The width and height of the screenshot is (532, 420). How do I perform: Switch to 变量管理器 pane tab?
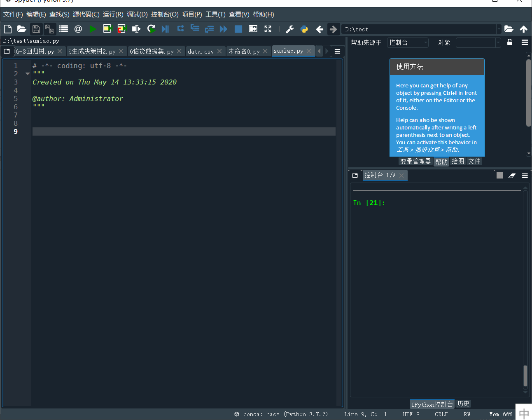point(415,162)
